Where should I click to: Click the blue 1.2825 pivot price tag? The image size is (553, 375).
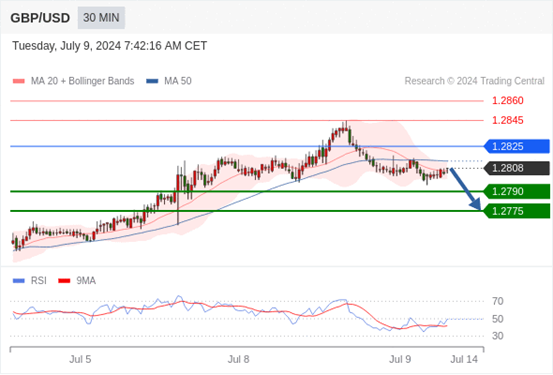517,146
